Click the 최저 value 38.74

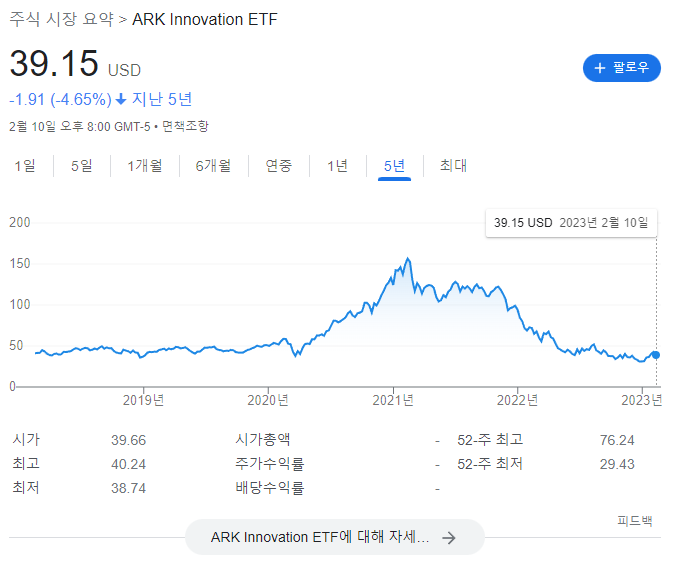128,488
